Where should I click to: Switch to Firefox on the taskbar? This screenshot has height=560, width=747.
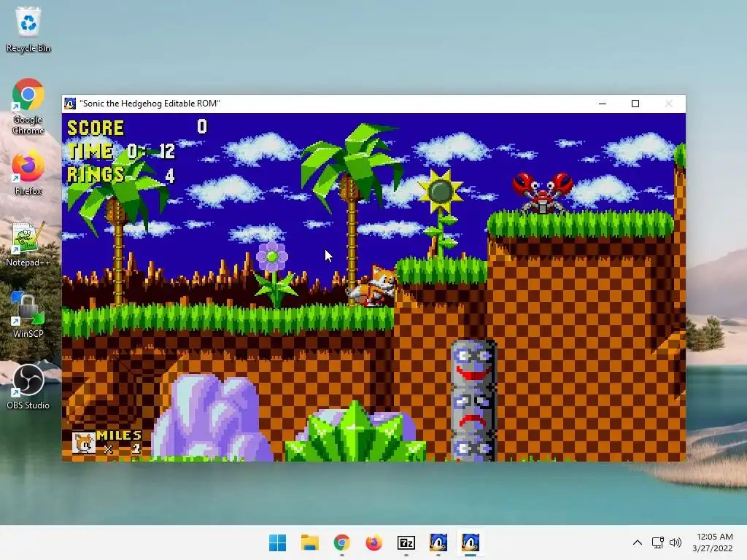(x=374, y=542)
